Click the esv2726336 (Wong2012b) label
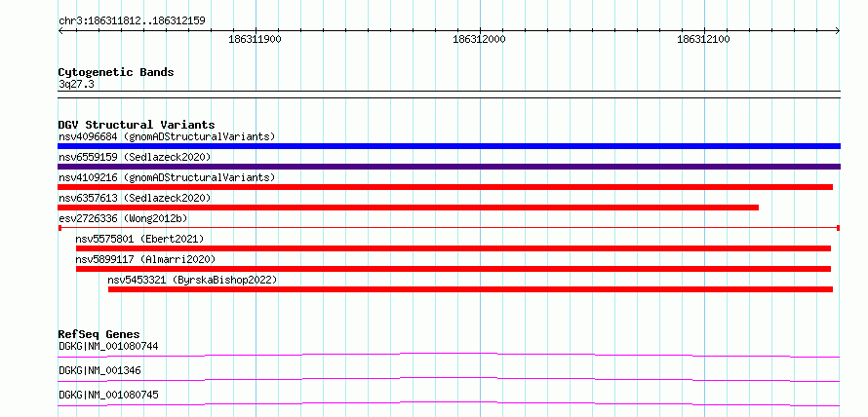 (x=123, y=218)
